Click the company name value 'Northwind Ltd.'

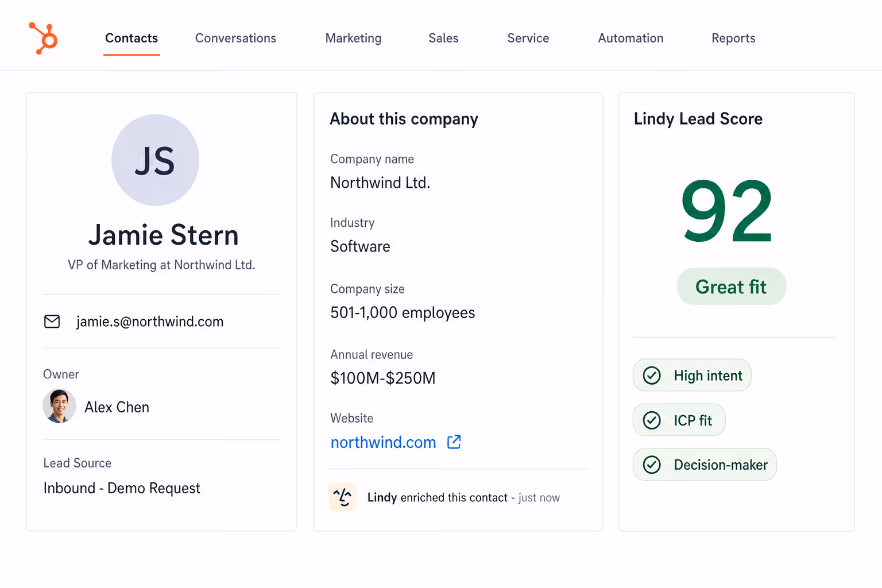coord(380,183)
